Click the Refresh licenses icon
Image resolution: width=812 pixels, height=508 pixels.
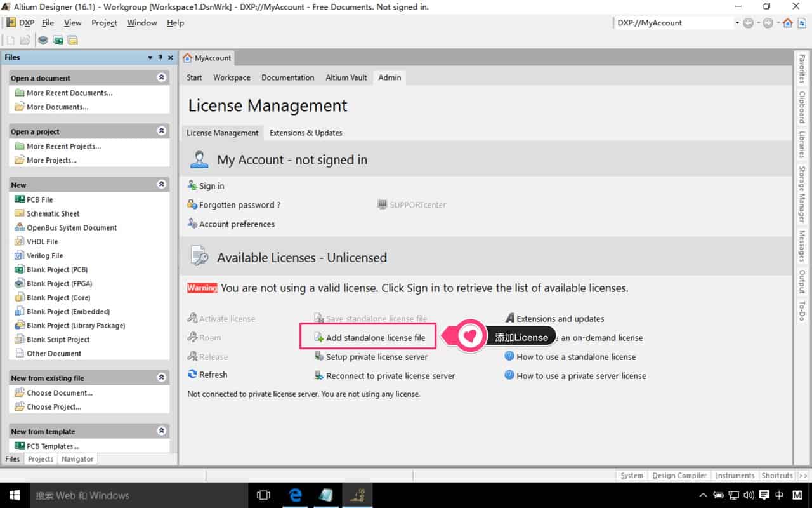point(192,375)
